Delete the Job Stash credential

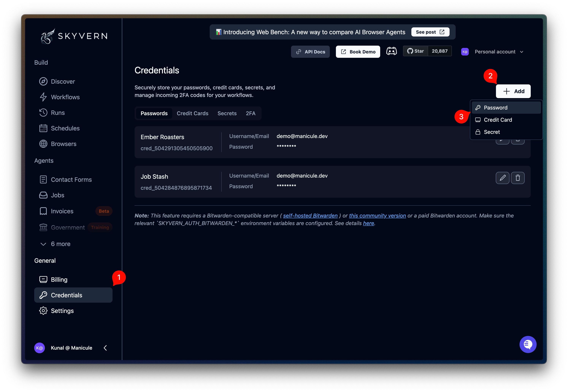coord(517,178)
